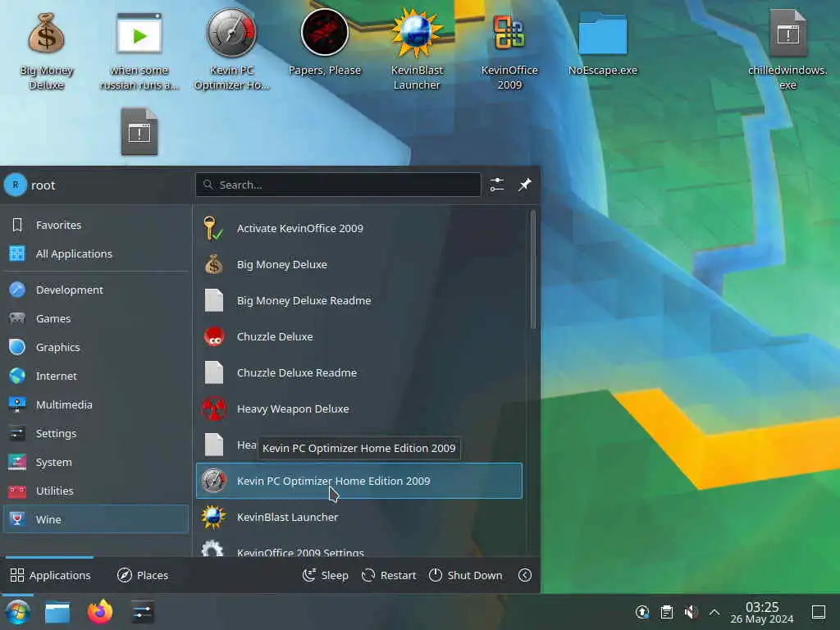Click the application list scrollbar
This screenshot has width=840, height=630.
(x=532, y=269)
